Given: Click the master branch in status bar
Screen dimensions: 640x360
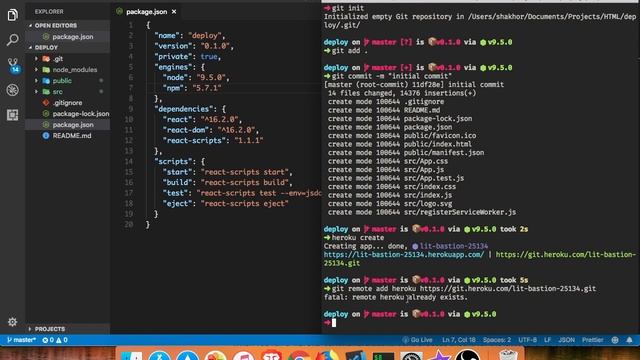Looking at the screenshot, I should click(x=21, y=340).
